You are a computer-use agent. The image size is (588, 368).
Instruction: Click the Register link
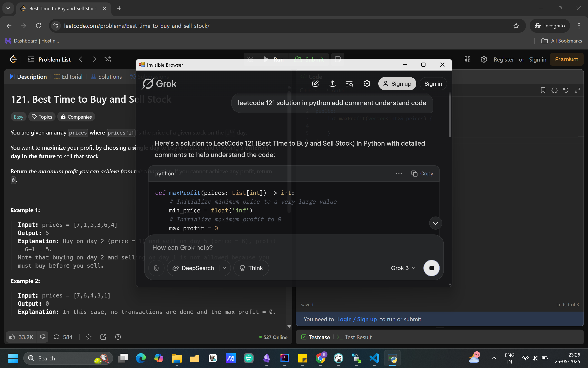coord(504,60)
